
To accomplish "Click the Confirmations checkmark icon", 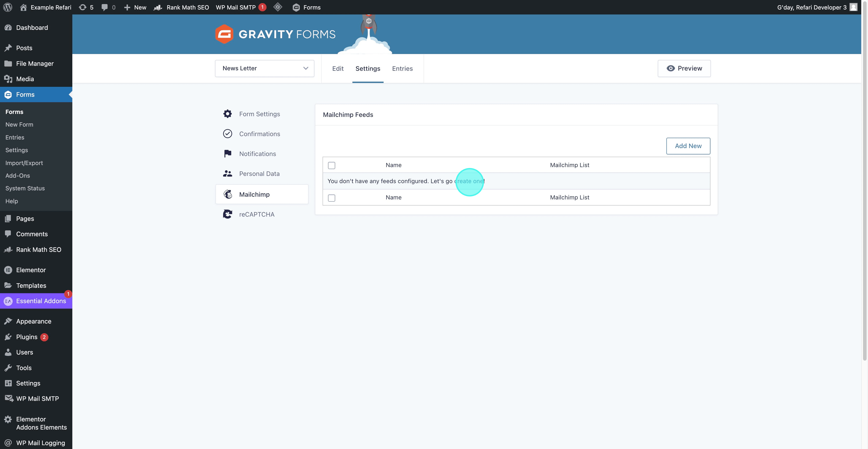I will (x=227, y=134).
